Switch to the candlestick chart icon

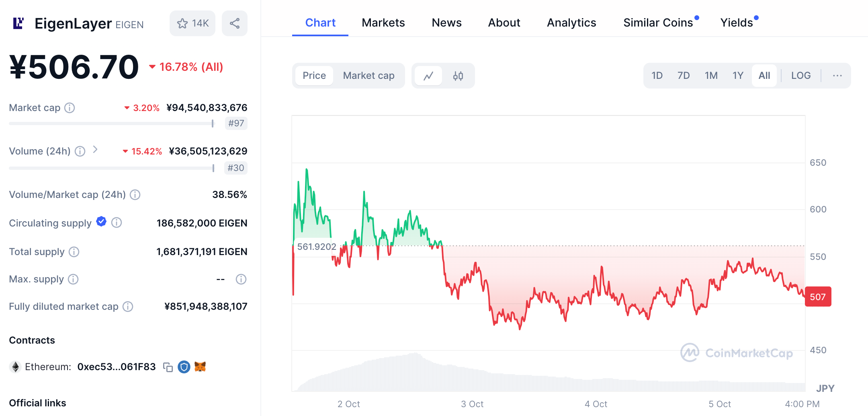coord(458,76)
